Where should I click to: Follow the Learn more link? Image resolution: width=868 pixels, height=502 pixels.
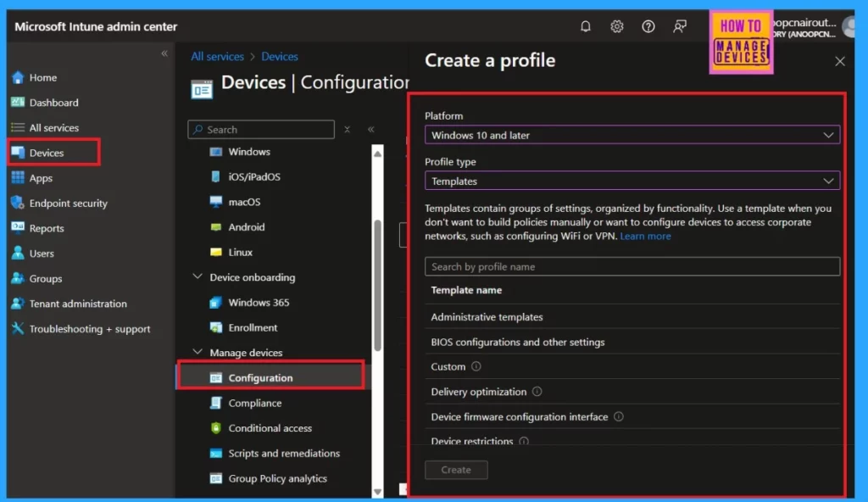645,236
